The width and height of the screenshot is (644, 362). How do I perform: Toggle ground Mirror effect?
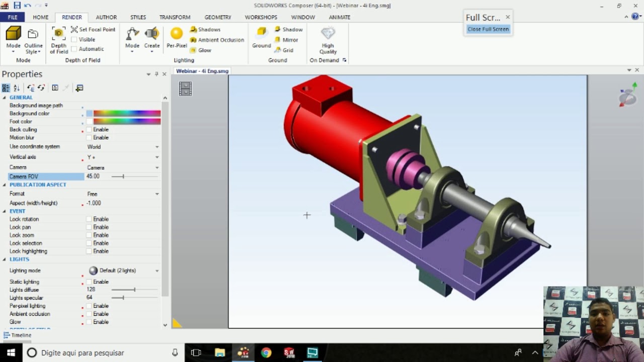click(x=286, y=40)
